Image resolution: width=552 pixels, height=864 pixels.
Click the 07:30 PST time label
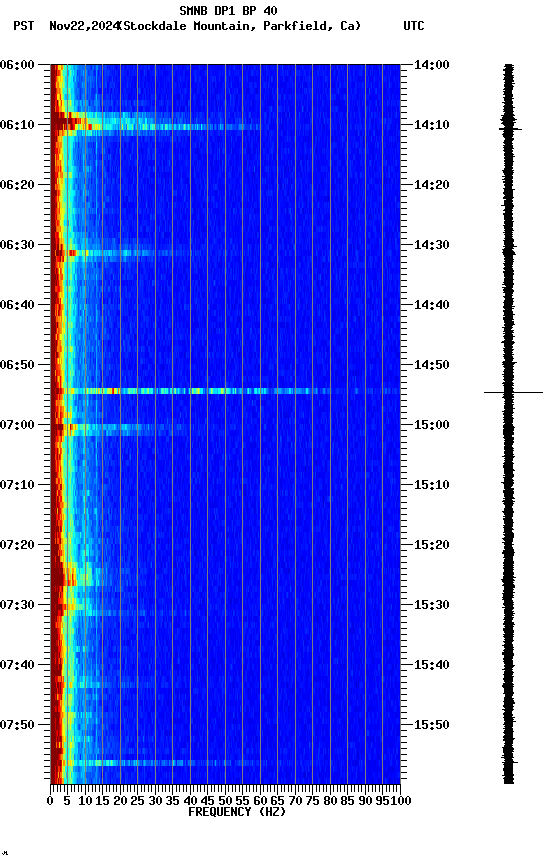17,606
